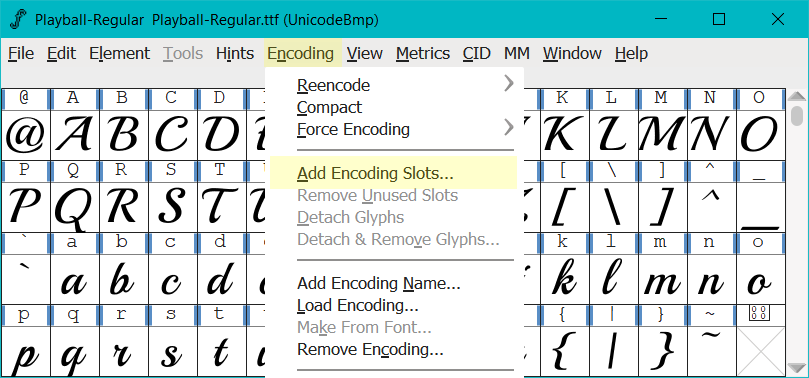809x378 pixels.
Task: Open the Hints menu
Action: pos(235,53)
